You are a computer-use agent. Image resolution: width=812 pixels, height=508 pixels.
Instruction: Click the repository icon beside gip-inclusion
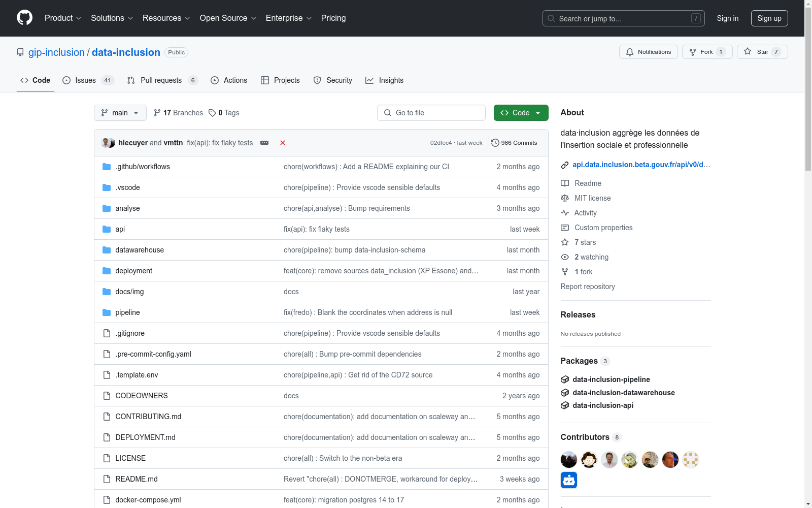tap(20, 52)
